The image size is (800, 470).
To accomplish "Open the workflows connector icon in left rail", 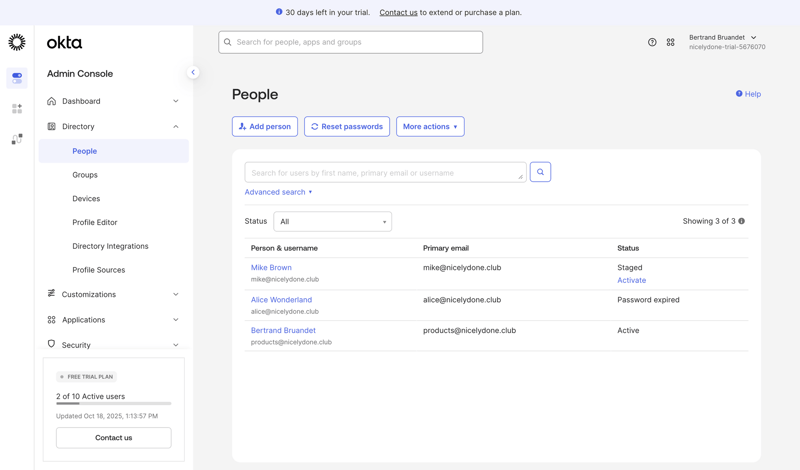I will 17,139.
